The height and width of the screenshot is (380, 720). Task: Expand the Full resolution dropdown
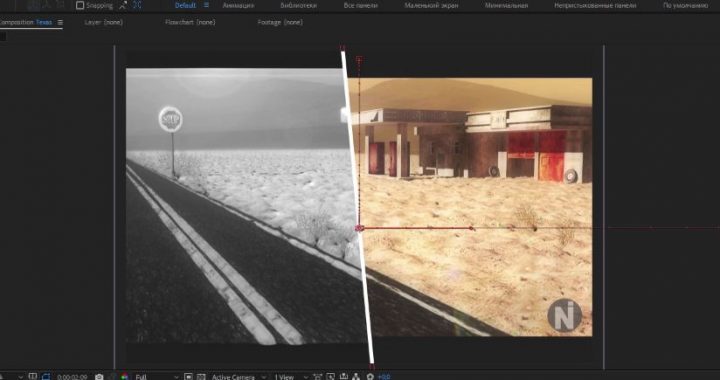[156, 377]
